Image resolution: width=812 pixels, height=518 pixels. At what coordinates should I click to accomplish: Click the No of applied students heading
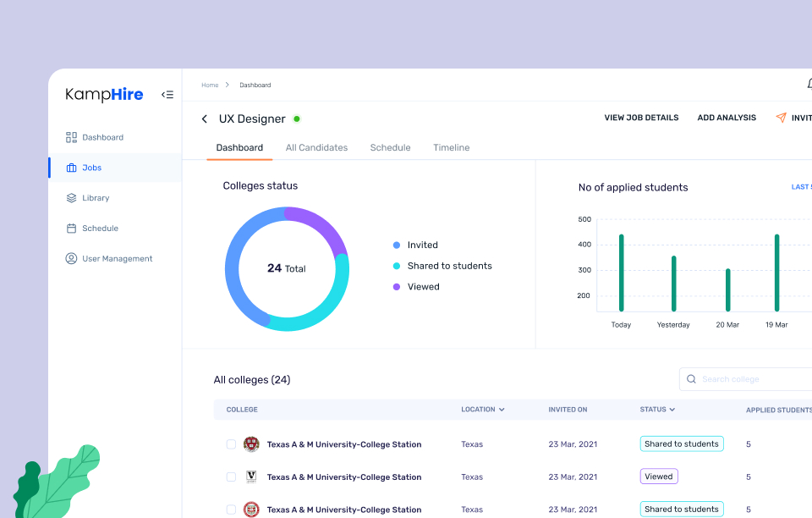click(633, 187)
